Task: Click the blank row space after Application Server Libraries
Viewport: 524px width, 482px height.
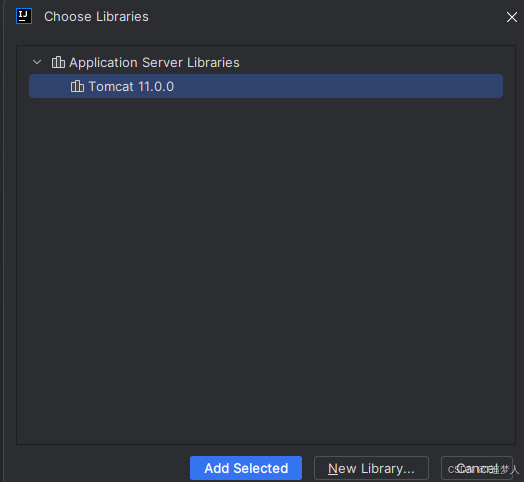Action: click(x=371, y=63)
